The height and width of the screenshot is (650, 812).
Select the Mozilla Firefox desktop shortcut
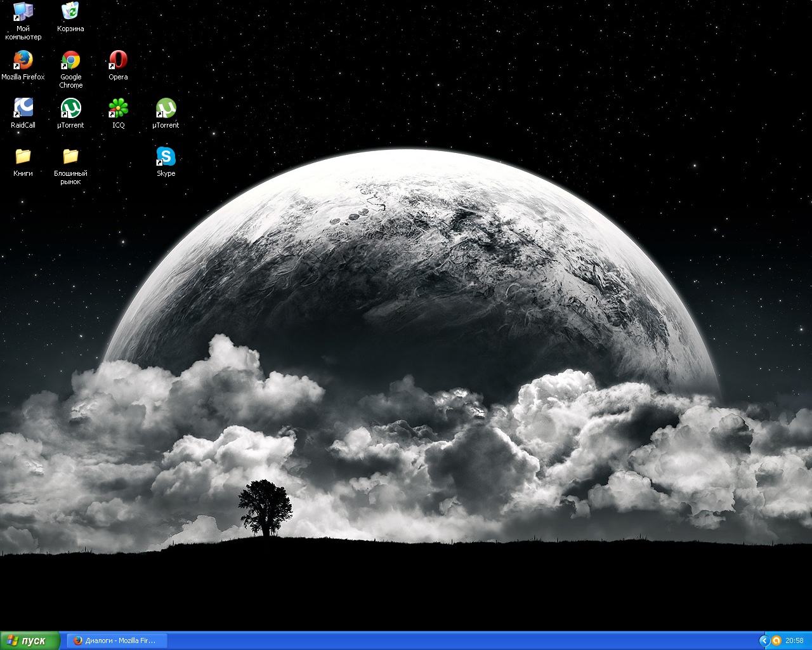click(23, 65)
